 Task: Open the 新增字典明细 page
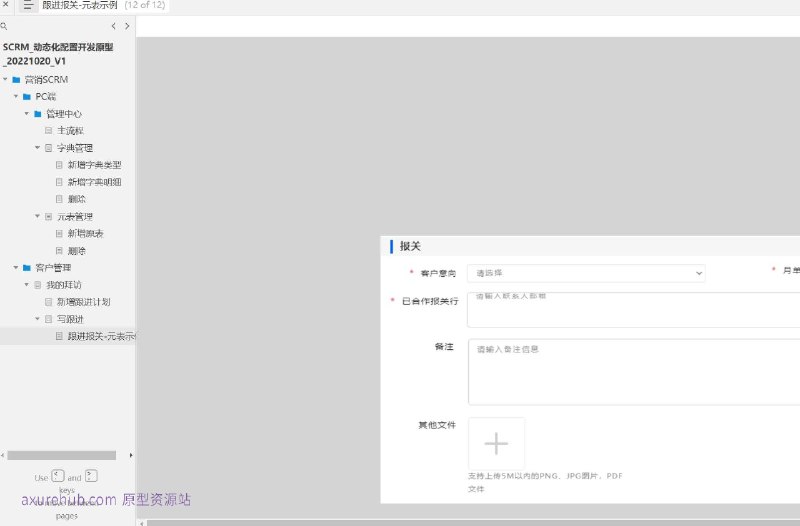94,182
